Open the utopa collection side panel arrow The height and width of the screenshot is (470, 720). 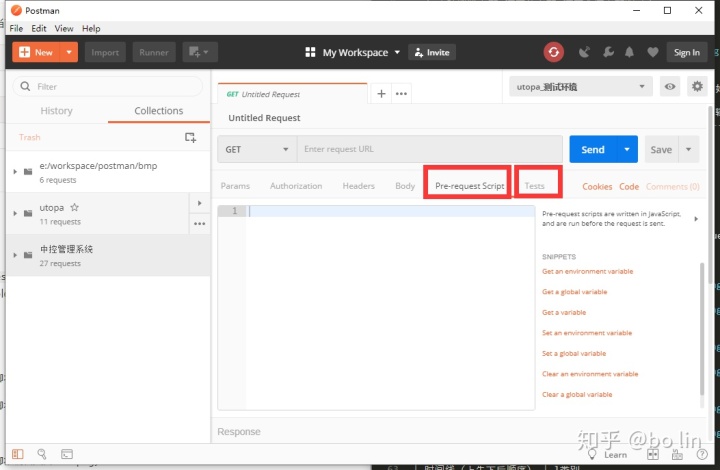click(x=200, y=203)
